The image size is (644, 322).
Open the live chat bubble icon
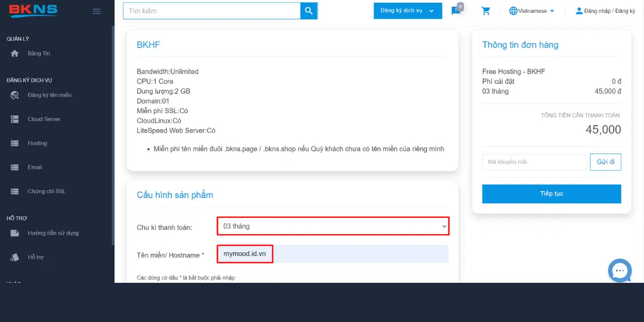620,270
